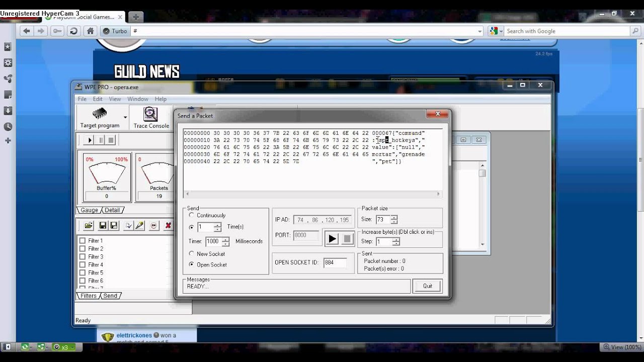
Task: Open the Target program tool
Action: click(x=100, y=118)
